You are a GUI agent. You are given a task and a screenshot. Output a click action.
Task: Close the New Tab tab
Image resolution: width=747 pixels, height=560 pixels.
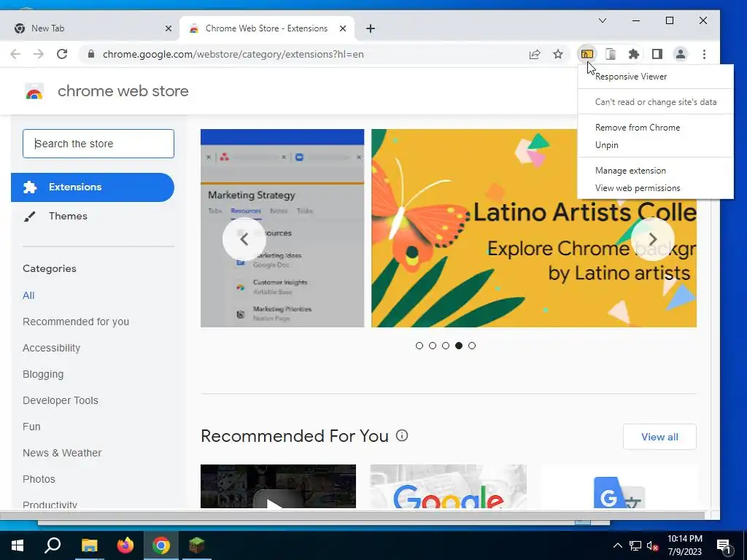[x=169, y=28]
